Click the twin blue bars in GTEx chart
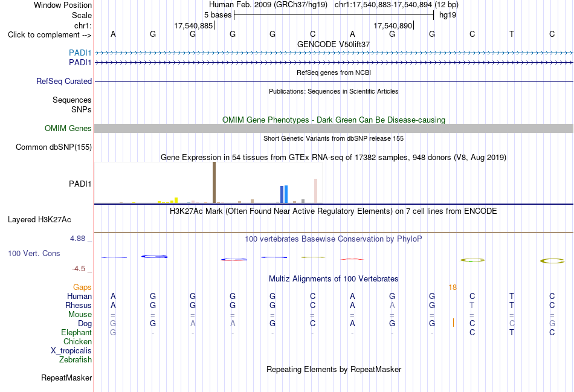 pos(284,194)
